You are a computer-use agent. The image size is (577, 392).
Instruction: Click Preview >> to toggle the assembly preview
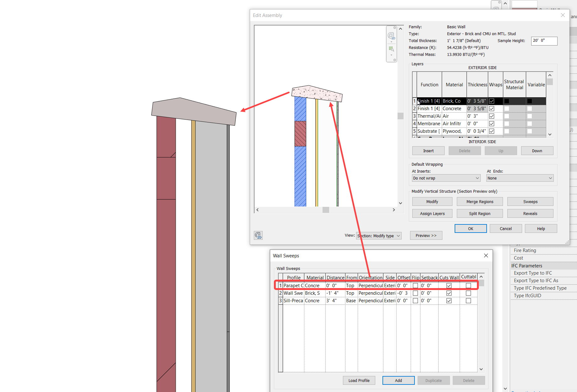coord(426,235)
